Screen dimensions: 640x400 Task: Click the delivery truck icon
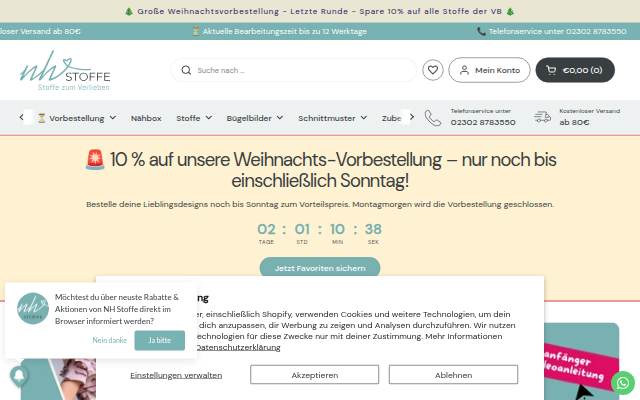coord(542,117)
